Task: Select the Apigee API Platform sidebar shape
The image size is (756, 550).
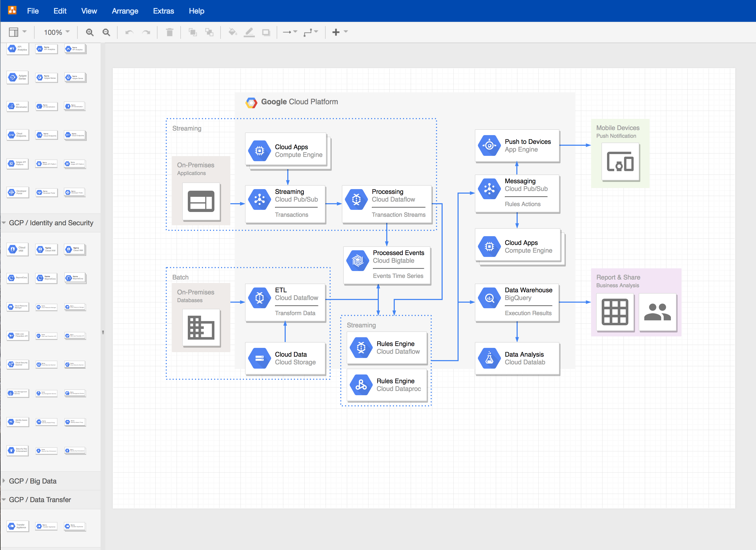Action: point(18,164)
